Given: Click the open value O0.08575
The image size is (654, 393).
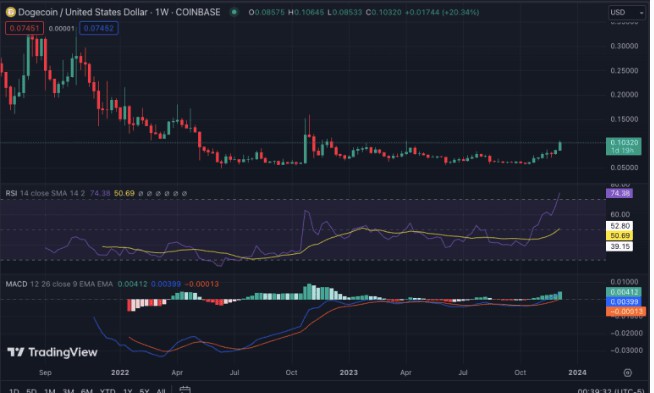Looking at the screenshot, I should 267,13.
